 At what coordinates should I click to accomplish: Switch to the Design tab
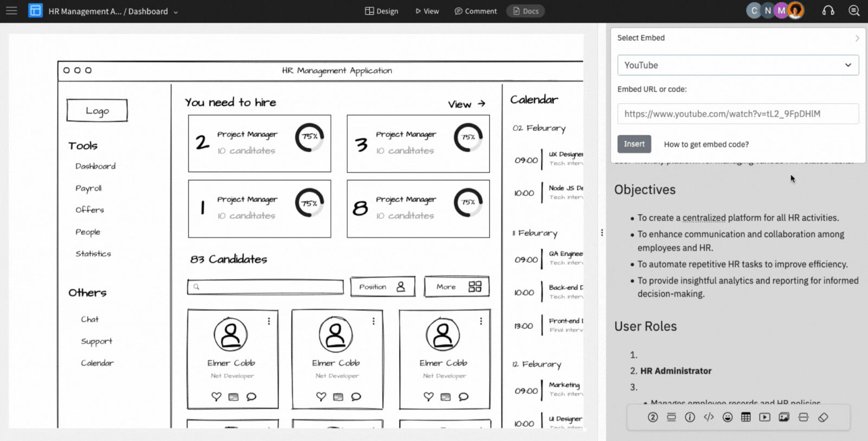381,11
